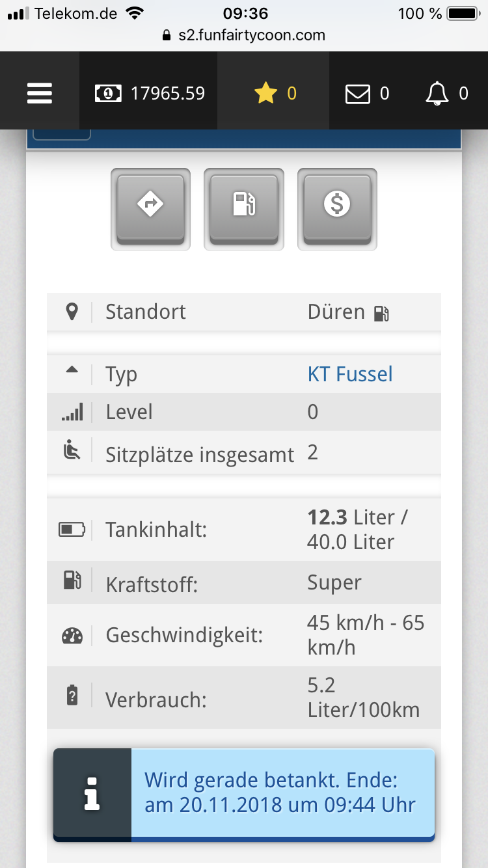The width and height of the screenshot is (488, 868).
Task: Tap the Sitzplätze seat icon
Action: [x=72, y=451]
